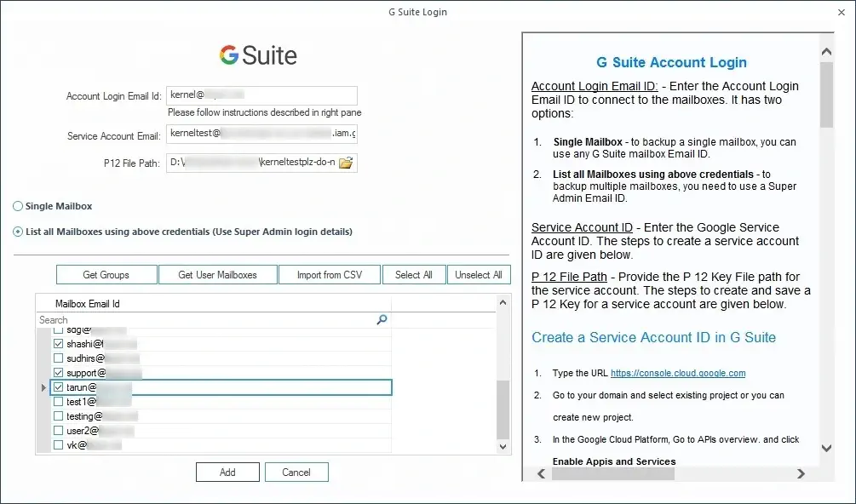The height and width of the screenshot is (504, 856).
Task: Check the testing mailbox checkbox
Action: pos(59,416)
